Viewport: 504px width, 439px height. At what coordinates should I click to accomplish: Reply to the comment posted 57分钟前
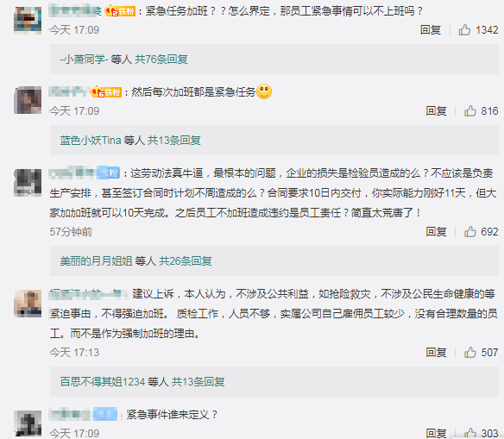tap(436, 231)
